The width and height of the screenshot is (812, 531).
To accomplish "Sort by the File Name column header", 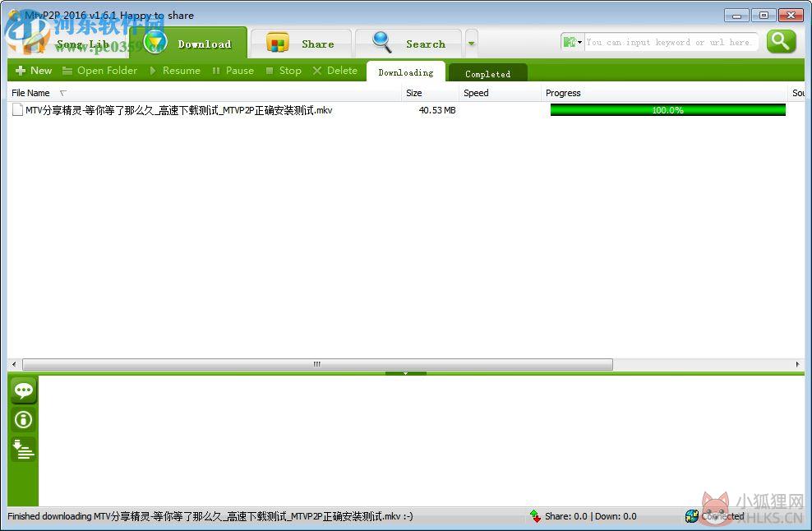I will click(205, 93).
